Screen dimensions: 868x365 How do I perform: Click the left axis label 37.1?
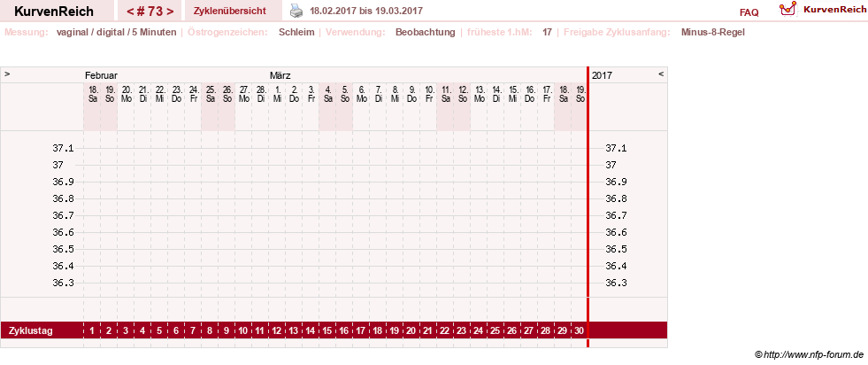(x=63, y=149)
